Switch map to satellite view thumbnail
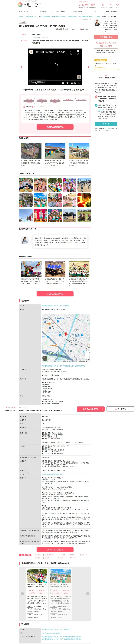This screenshot has width=138, height=644. pyautogui.click(x=45, y=358)
